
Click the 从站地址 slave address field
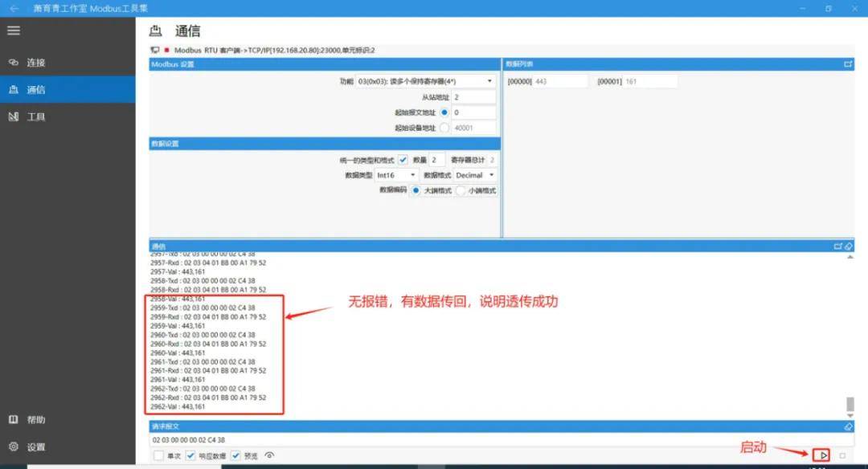tap(473, 96)
